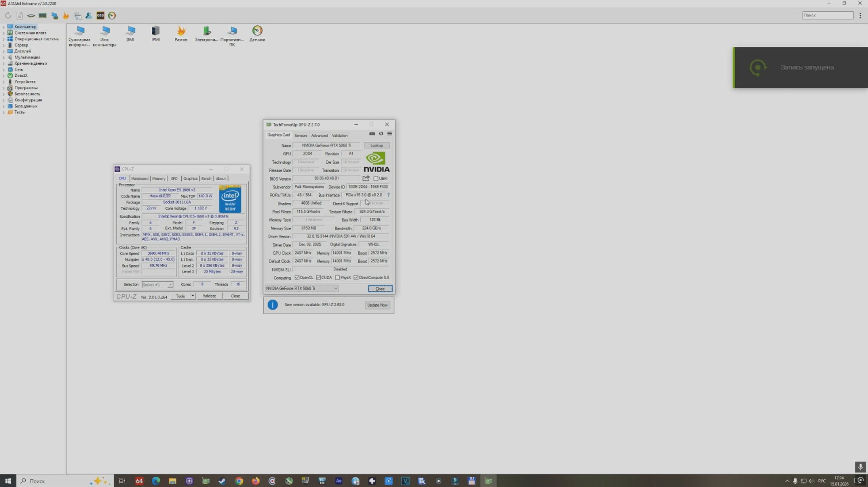The width and height of the screenshot is (868, 487).
Task: Click Update Now for GPU-Z 2.68.0
Action: [x=377, y=305]
